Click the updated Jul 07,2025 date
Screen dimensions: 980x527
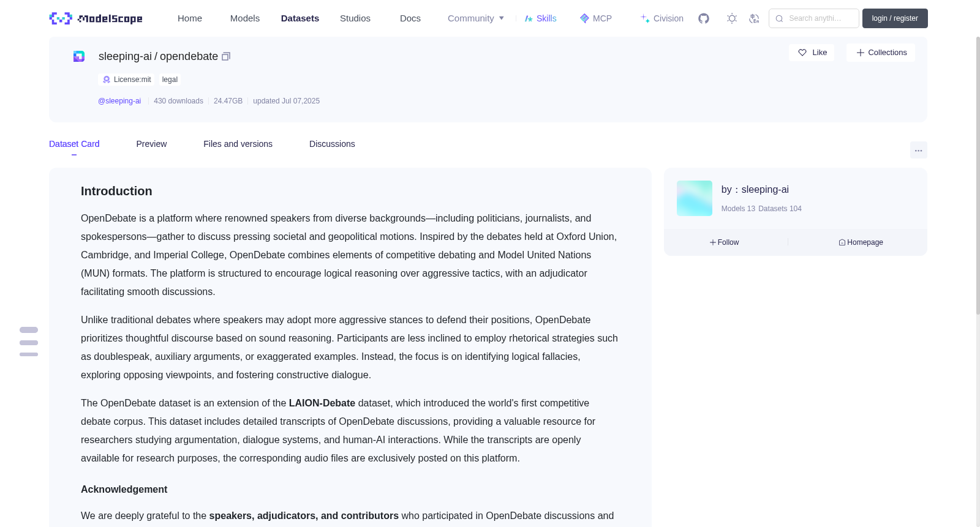coord(286,101)
